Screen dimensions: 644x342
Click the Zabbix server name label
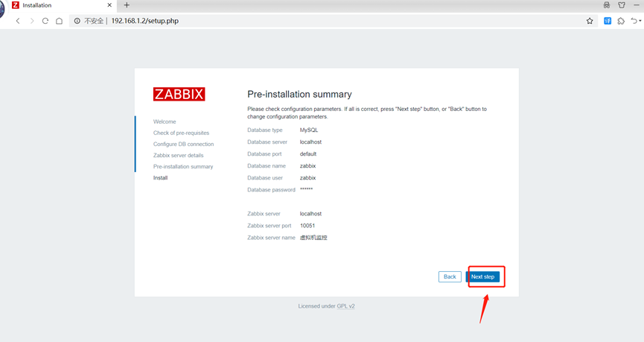(x=271, y=238)
